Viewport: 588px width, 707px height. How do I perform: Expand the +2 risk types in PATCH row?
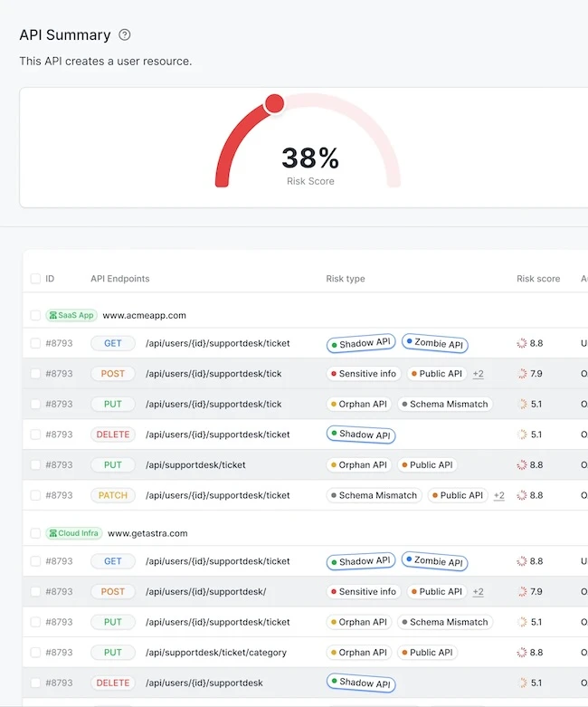click(x=498, y=496)
